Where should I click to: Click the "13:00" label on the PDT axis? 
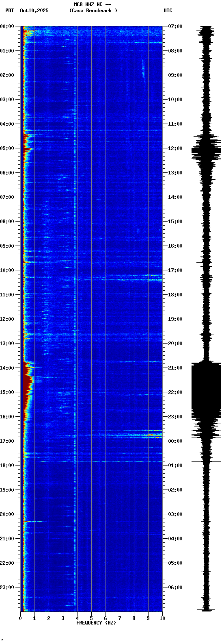pyautogui.click(x=7, y=344)
